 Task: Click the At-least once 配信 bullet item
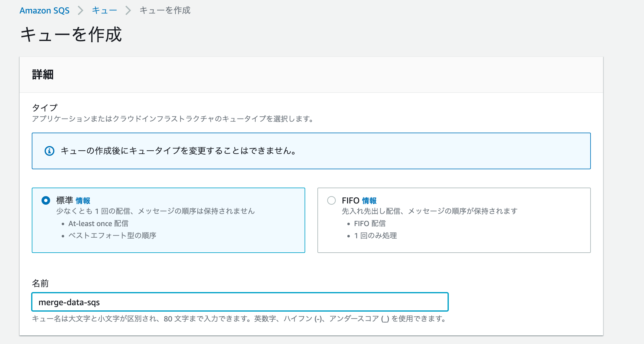tap(98, 224)
